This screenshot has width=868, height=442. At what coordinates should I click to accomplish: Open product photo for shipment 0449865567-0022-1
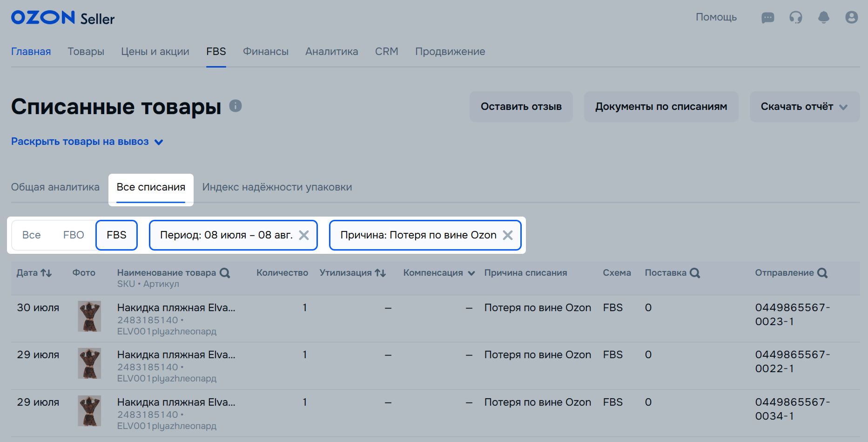[x=89, y=363]
